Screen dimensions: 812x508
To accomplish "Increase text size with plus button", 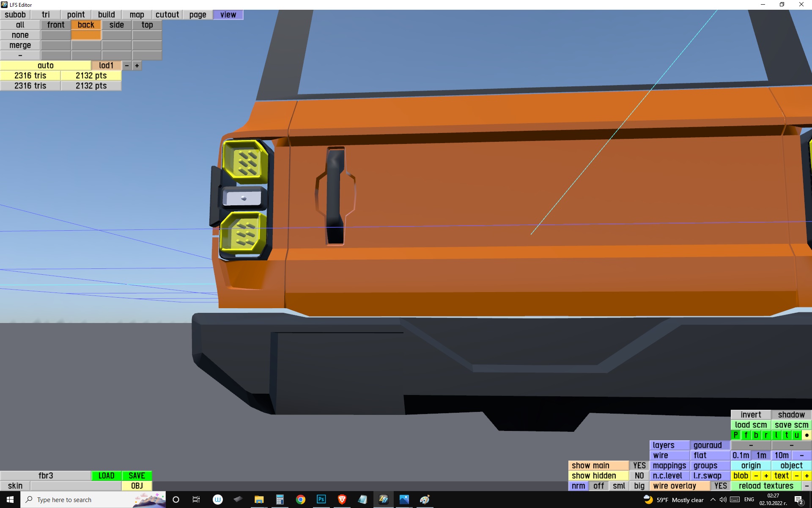I will [807, 476].
